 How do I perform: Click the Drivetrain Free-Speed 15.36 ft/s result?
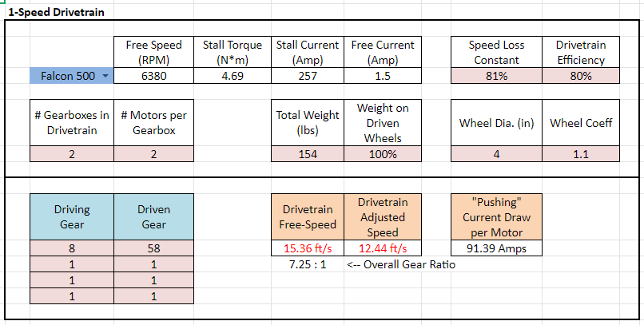tap(308, 249)
